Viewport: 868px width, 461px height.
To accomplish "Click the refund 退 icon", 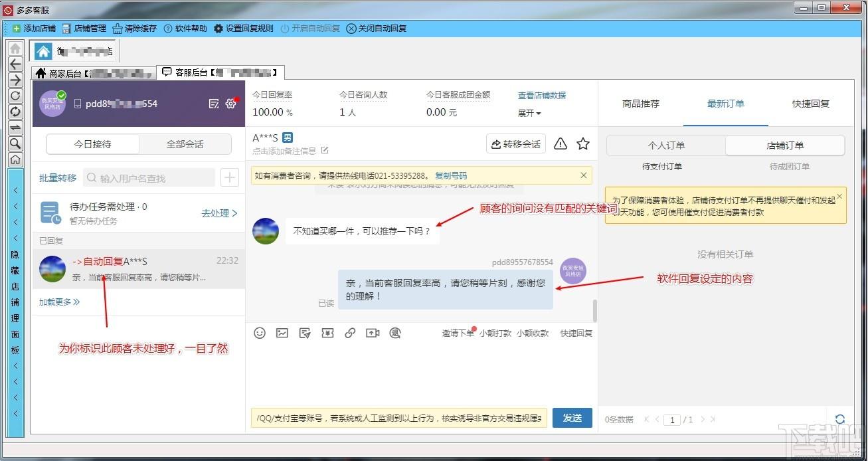I will coord(395,333).
